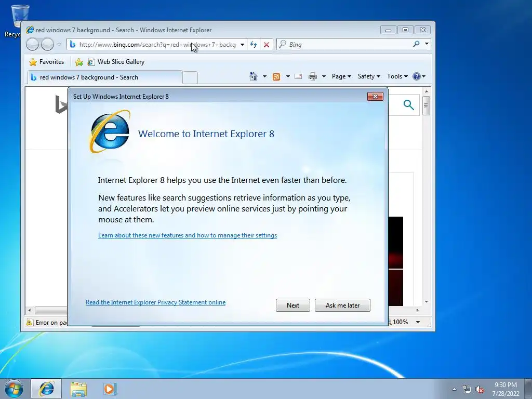The image size is (532, 399).
Task: Choose Ask me later in setup dialog
Action: [x=343, y=305]
